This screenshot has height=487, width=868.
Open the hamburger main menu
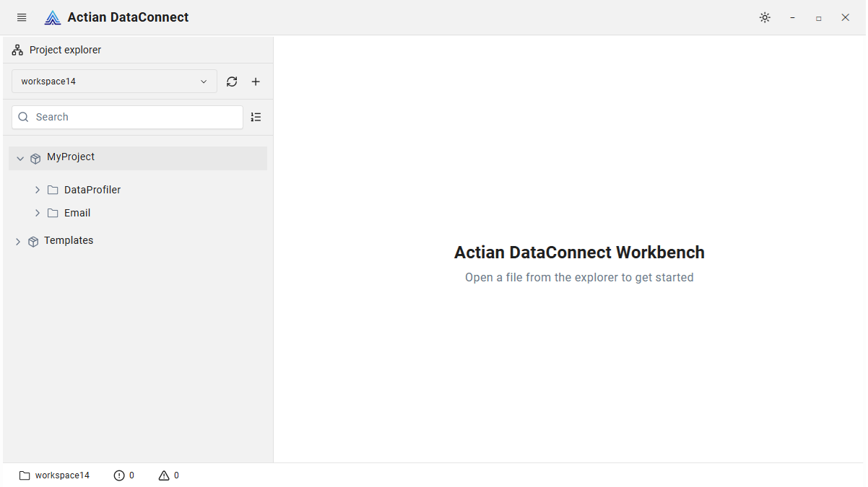tap(22, 17)
